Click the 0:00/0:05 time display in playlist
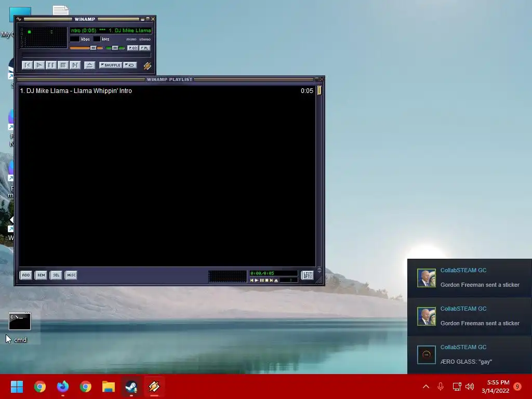532x399 pixels. coord(273,273)
